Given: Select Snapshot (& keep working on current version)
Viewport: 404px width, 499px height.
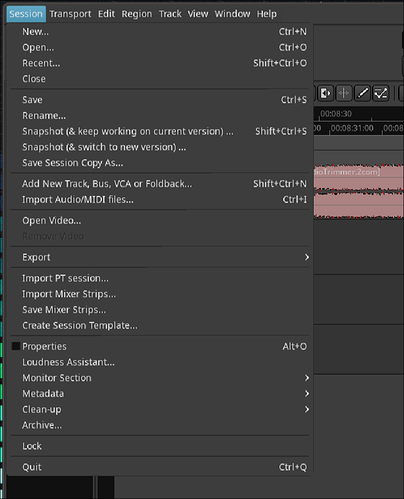Looking at the screenshot, I should (160, 131).
